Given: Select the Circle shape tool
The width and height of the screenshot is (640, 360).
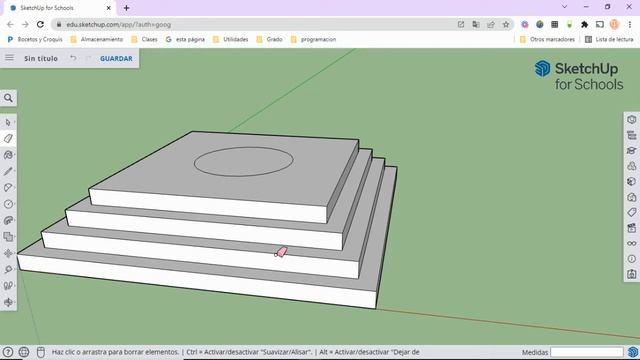Looking at the screenshot, I should coord(8,204).
